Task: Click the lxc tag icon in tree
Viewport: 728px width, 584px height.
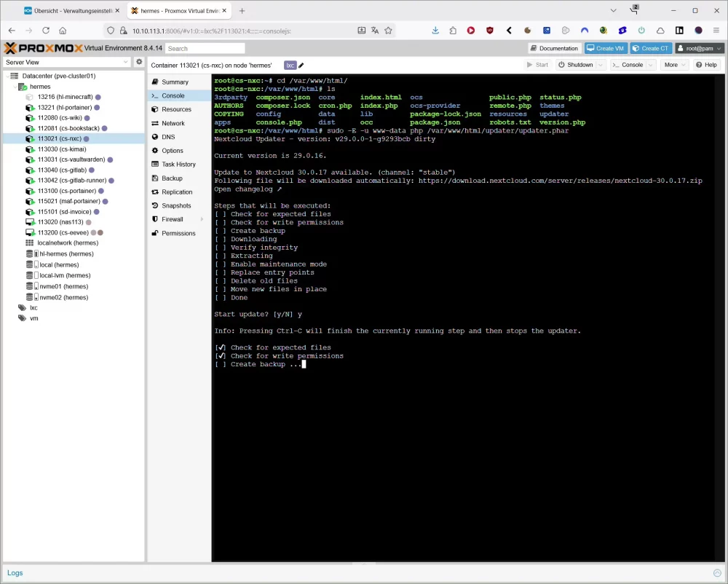Action: (22, 308)
